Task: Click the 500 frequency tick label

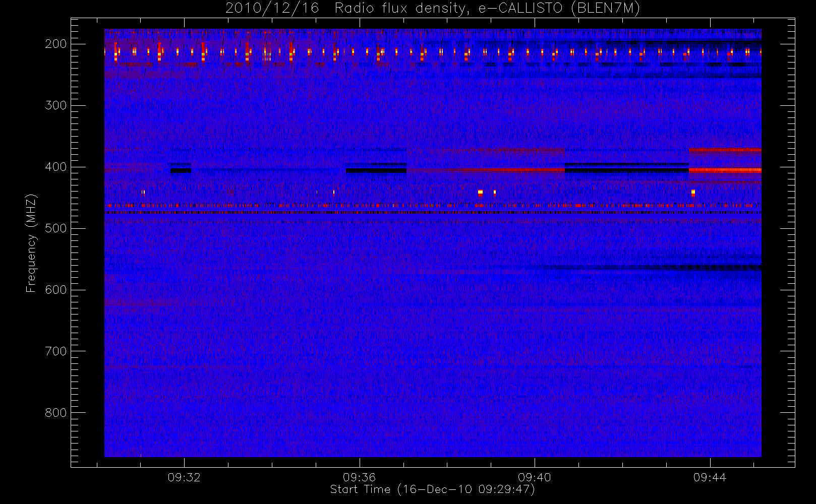Action: coord(56,228)
